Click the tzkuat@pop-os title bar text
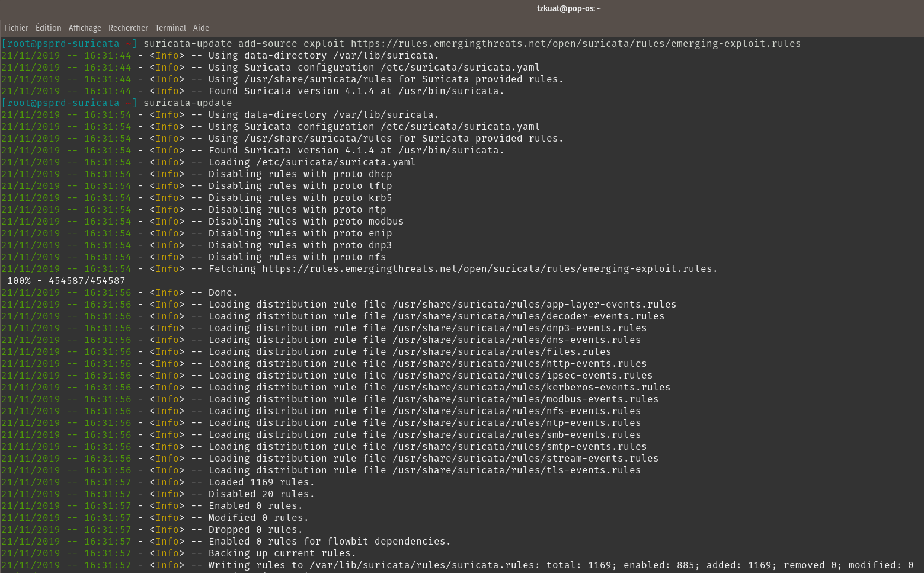Image resolution: width=924 pixels, height=573 pixels. pyautogui.click(x=568, y=8)
